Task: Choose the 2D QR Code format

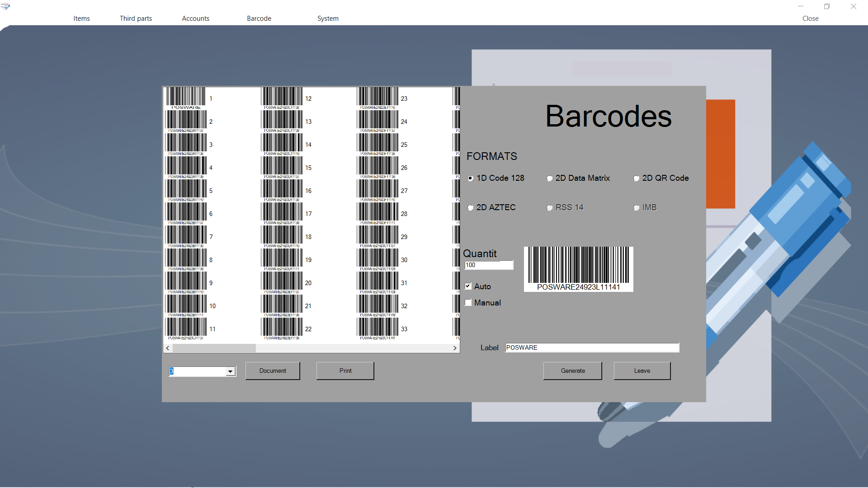Action: click(637, 178)
